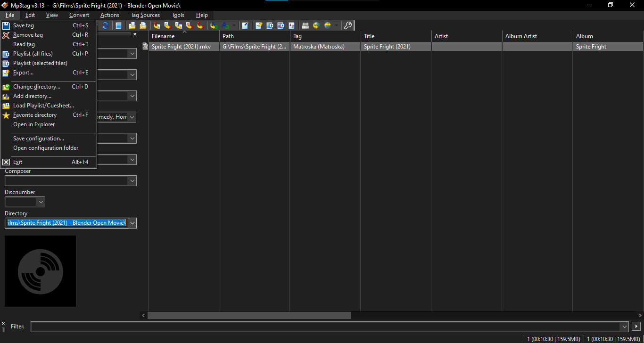This screenshot has height=343, width=644.
Task: Close the tag panel with its X
Action: (x=134, y=34)
